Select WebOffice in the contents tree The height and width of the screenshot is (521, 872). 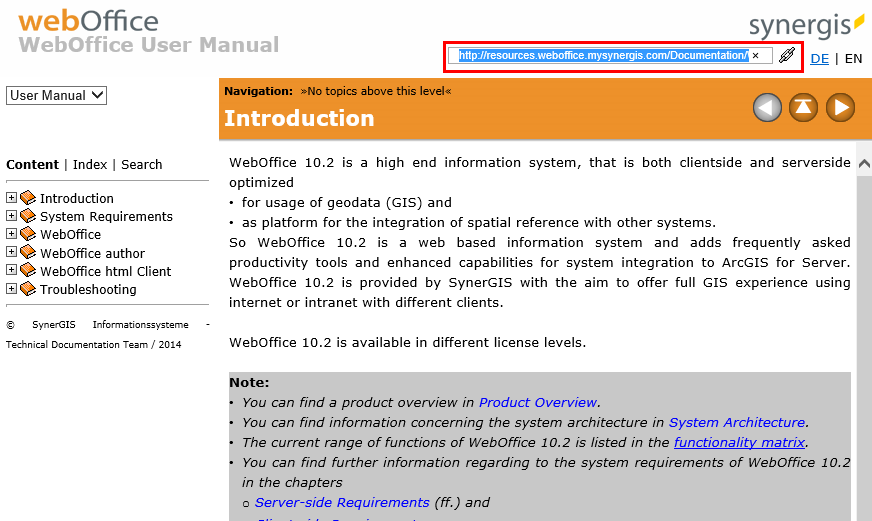coord(71,235)
